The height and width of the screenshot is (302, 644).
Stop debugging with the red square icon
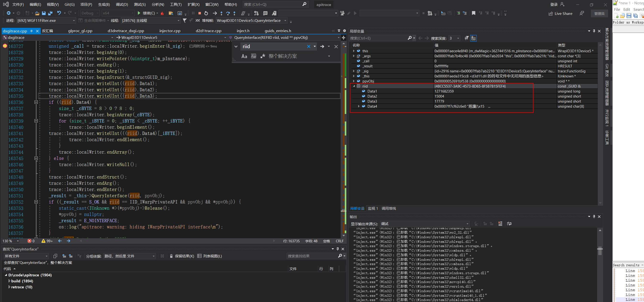199,13
